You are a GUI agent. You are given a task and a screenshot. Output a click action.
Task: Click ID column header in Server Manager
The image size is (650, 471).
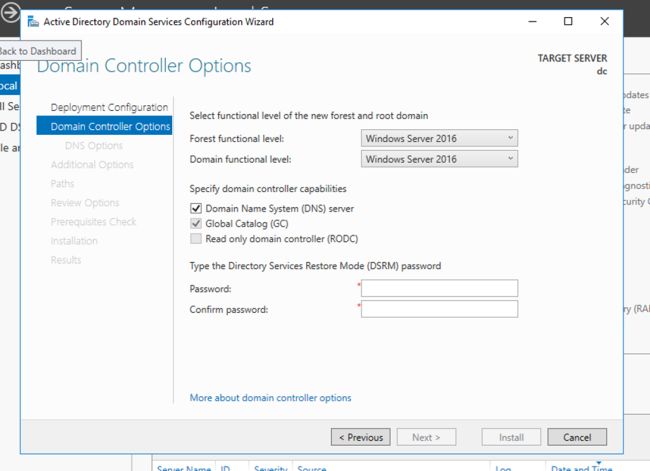(x=225, y=468)
